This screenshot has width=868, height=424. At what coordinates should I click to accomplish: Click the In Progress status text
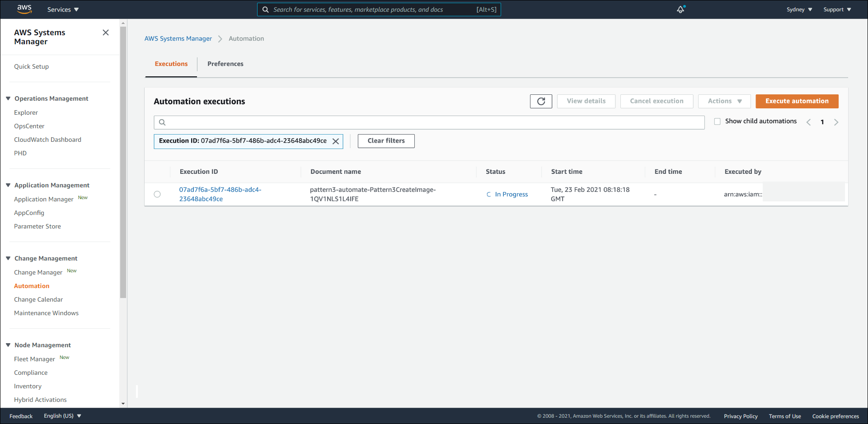[511, 194]
